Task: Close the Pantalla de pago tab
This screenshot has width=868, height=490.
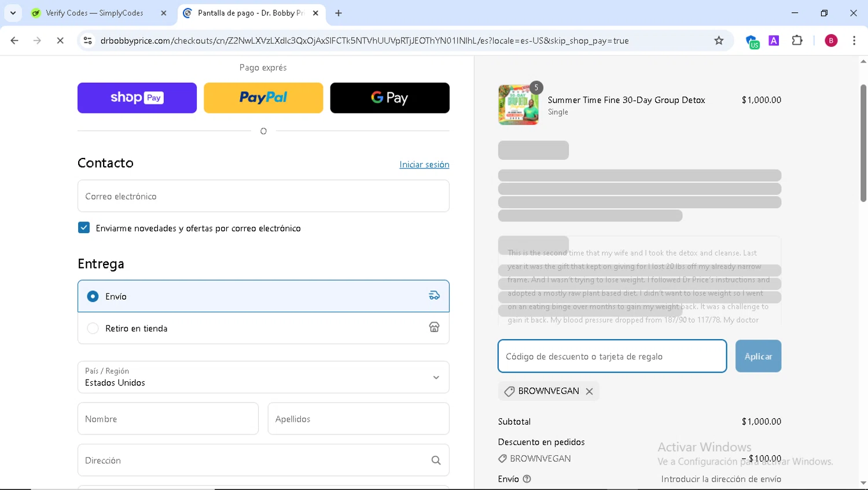Action: click(x=315, y=13)
